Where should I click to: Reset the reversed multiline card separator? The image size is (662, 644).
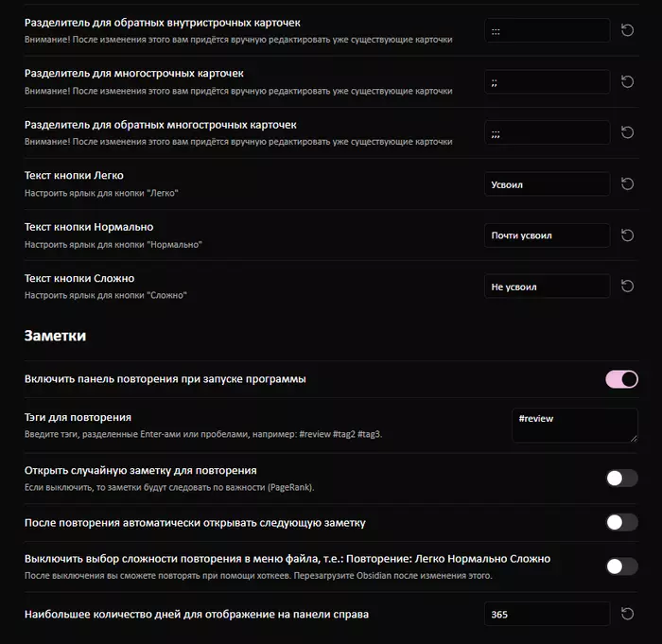click(627, 132)
